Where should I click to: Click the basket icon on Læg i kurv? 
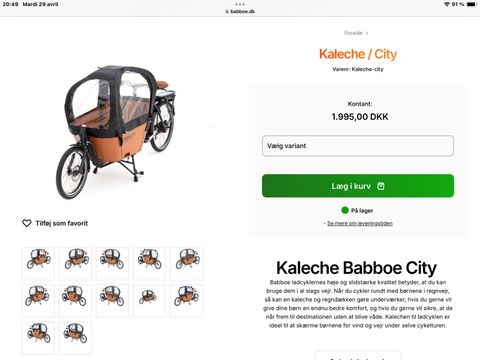pyautogui.click(x=381, y=186)
